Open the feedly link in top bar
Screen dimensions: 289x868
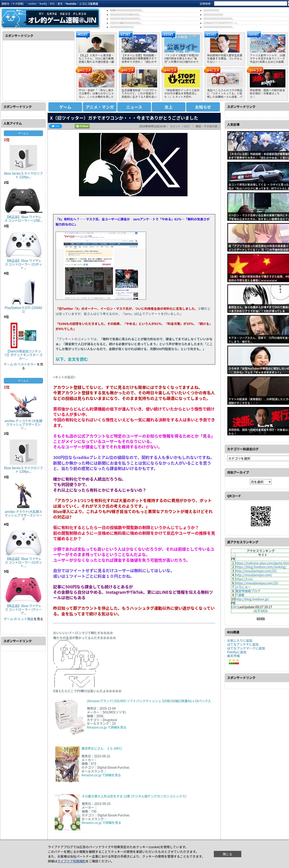[43, 4]
